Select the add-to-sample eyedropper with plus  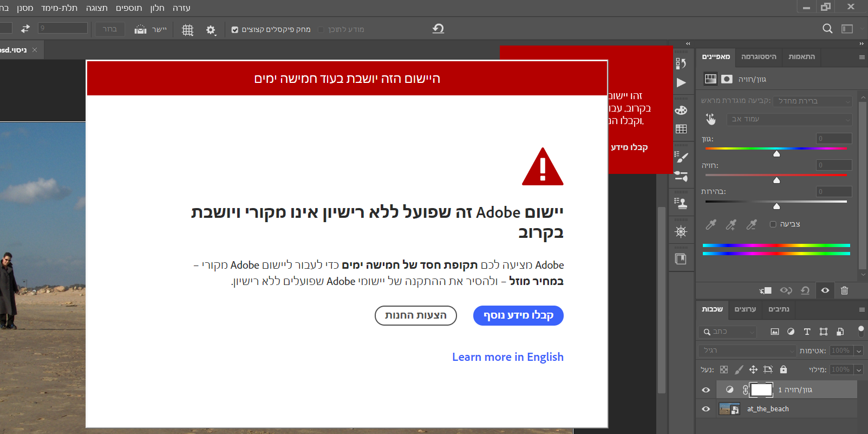(731, 224)
